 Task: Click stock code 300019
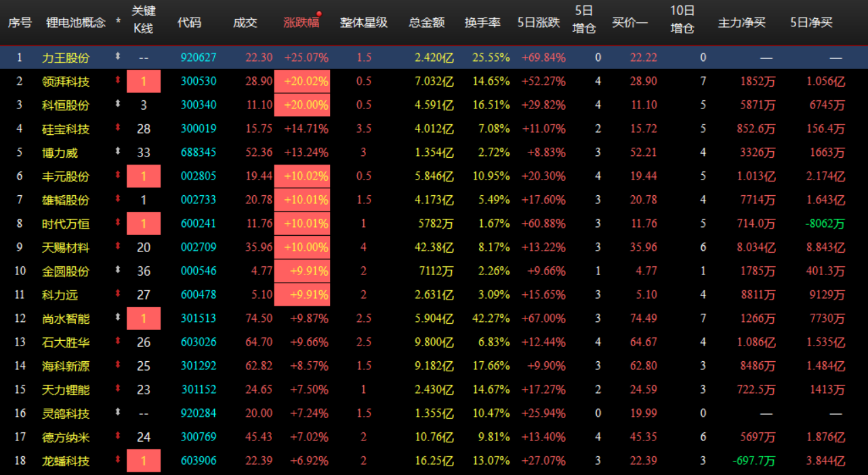tap(199, 129)
